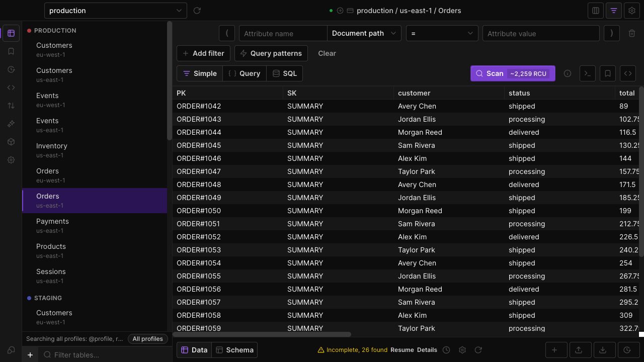
Task: Click the plus button next to the table filter
Action: pyautogui.click(x=30, y=355)
